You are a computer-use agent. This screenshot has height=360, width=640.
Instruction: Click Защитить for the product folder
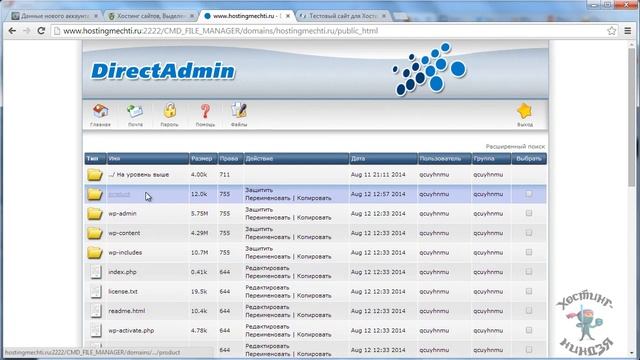259,190
